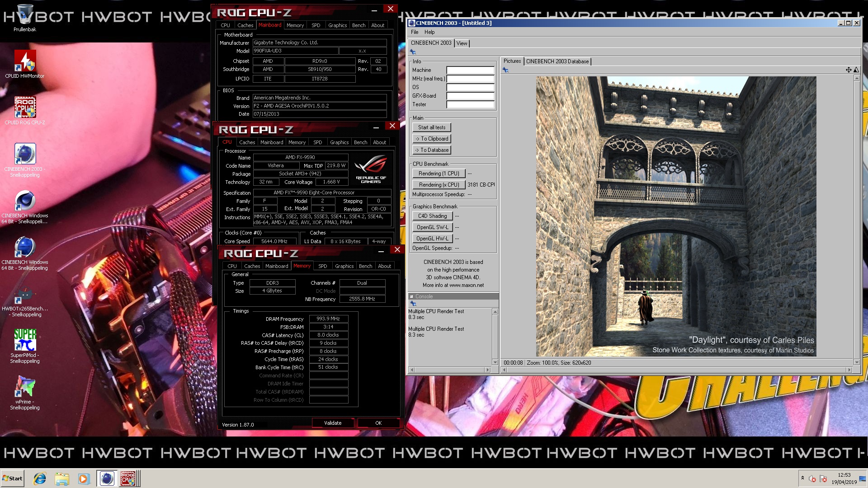Viewport: 868px width, 488px height.
Task: Click console scrollbar down arrow
Action: [495, 362]
